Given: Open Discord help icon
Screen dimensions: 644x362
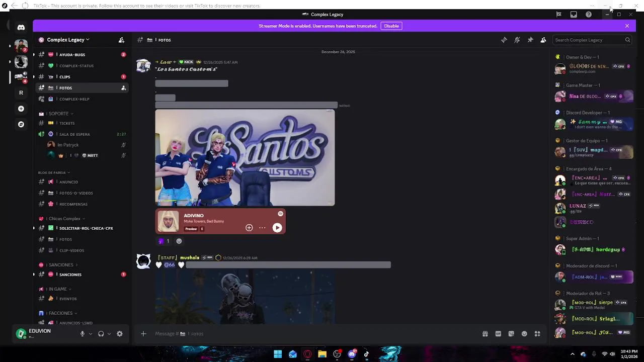Looking at the screenshot, I should pos(589,15).
